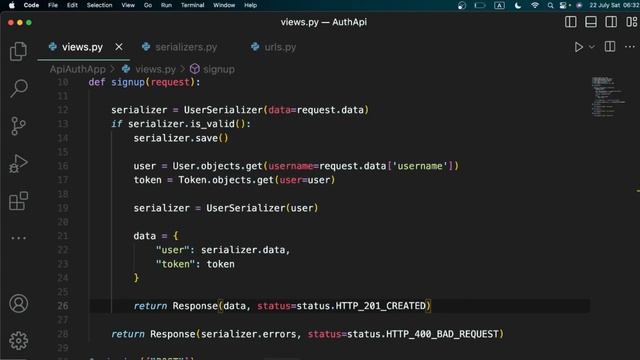Expand the run options dropdown arrow
The height and width of the screenshot is (360, 640).
tap(591, 47)
